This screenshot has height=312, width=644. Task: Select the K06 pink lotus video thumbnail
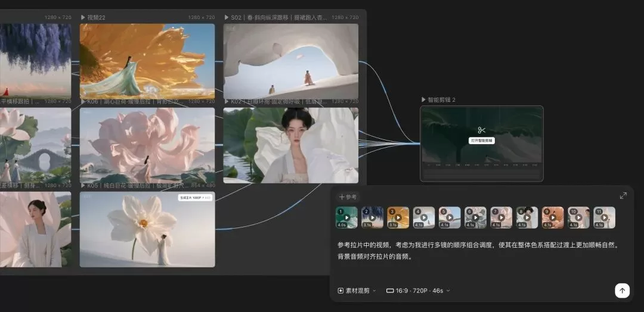[147, 145]
